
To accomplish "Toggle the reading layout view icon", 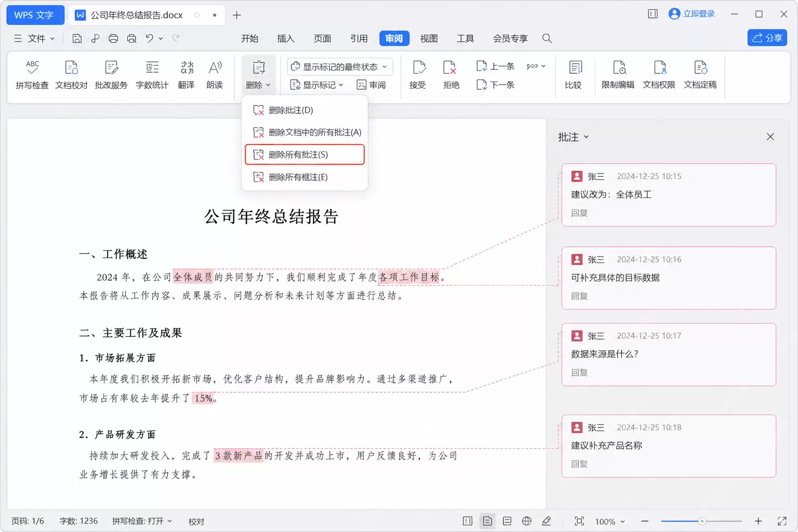I will pyautogui.click(x=468, y=521).
